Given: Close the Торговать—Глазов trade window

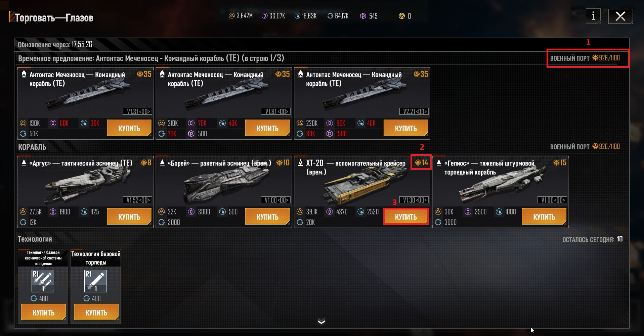Looking at the screenshot, I should (x=620, y=16).
